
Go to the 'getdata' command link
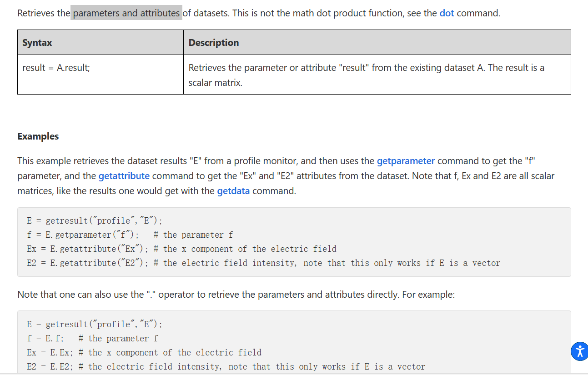coord(233,191)
